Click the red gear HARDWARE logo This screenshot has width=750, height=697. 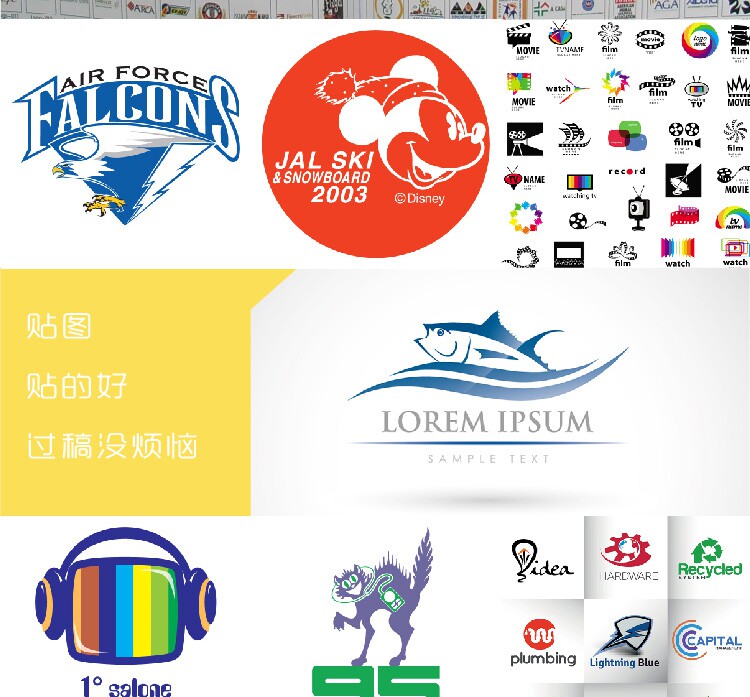coord(628,557)
